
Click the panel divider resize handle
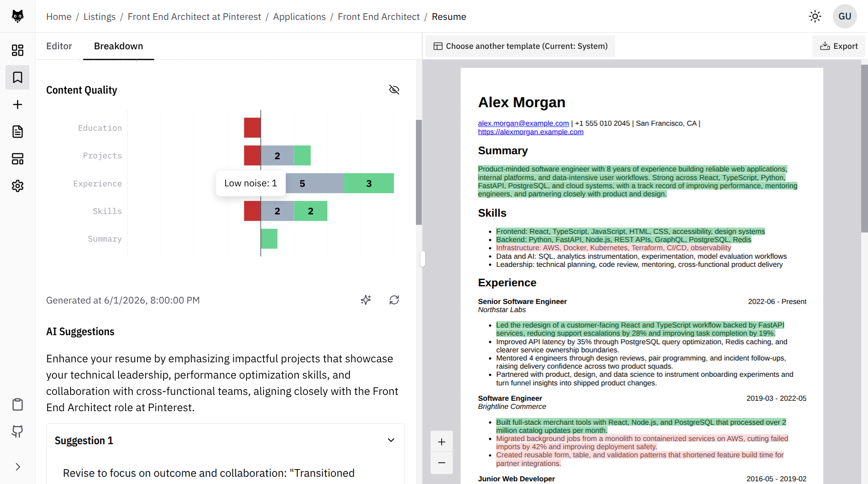coord(423,259)
